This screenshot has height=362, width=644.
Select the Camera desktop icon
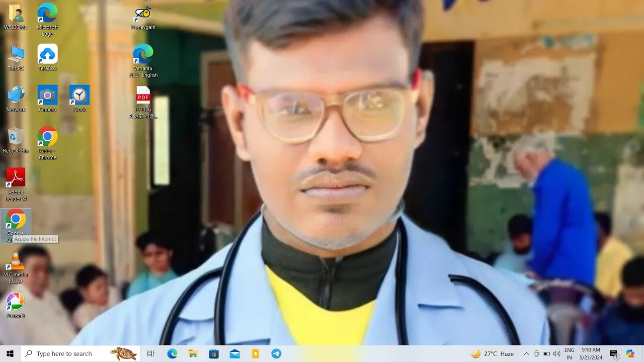click(x=47, y=97)
